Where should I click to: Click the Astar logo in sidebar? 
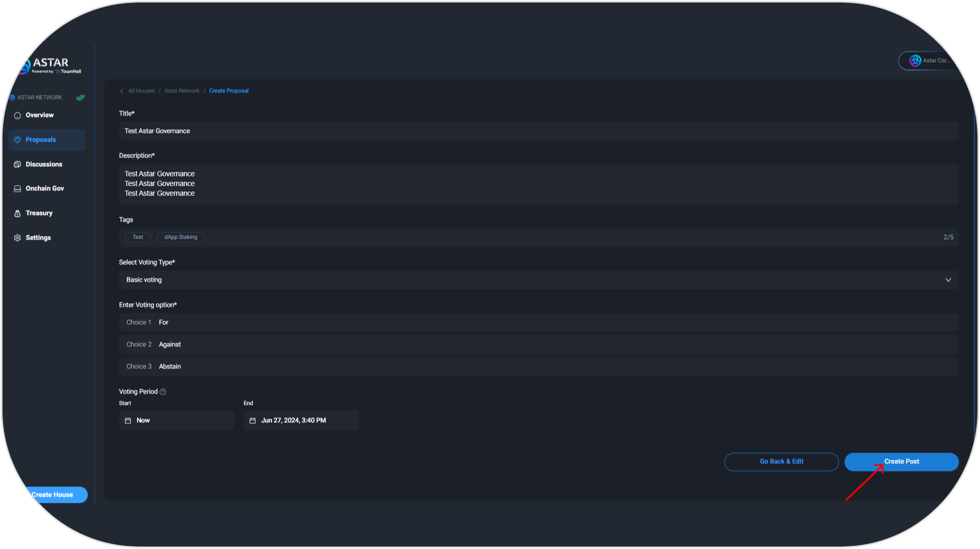tap(50, 66)
